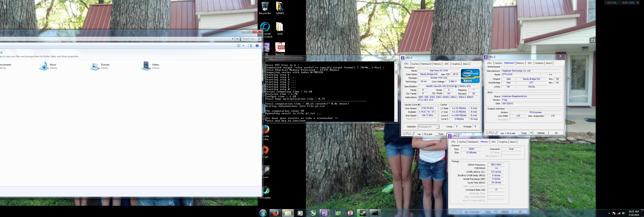
Task: Launch Mozilla Firefox desktop shortcut
Action: click(266, 133)
